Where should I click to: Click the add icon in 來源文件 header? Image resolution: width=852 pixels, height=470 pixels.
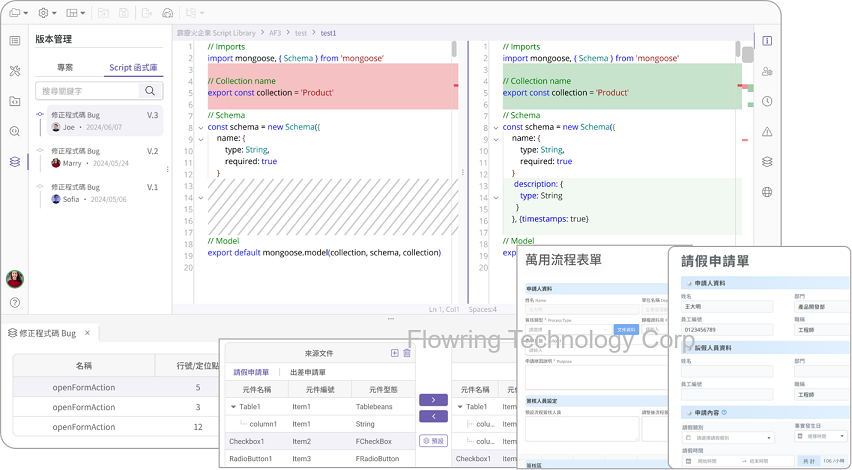pyautogui.click(x=395, y=353)
